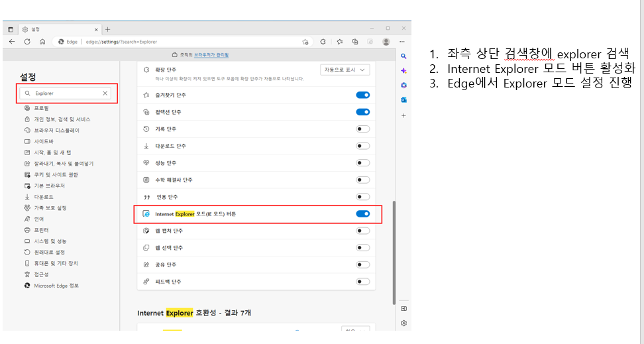Open 브라우저 디스플레이 section
This screenshot has width=644, height=344.
point(57,131)
